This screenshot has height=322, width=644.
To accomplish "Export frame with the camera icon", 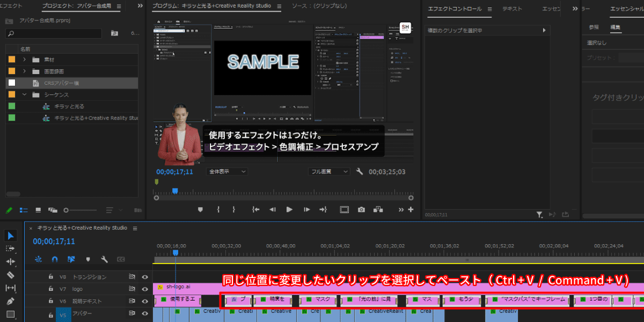I will pyautogui.click(x=362, y=209).
